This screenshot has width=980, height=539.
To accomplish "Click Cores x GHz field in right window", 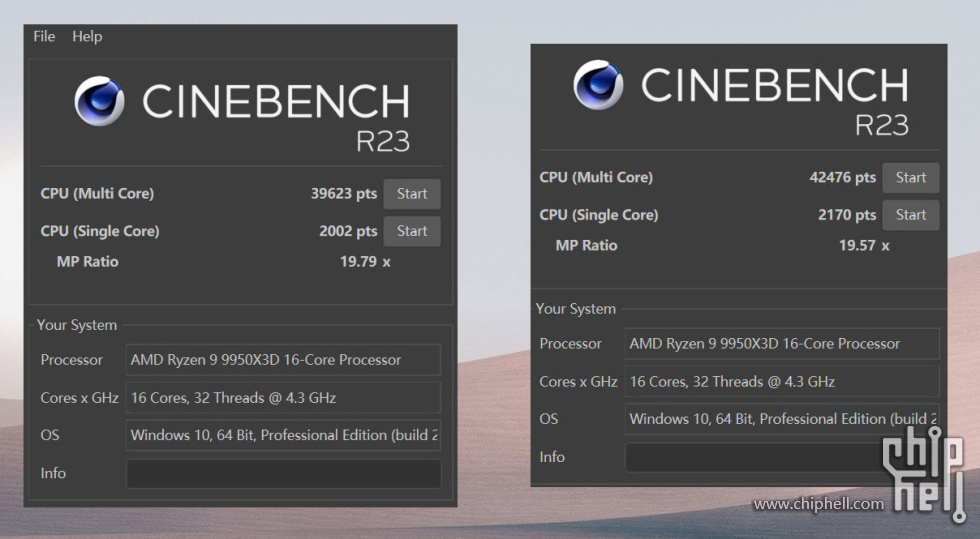I will pos(782,381).
